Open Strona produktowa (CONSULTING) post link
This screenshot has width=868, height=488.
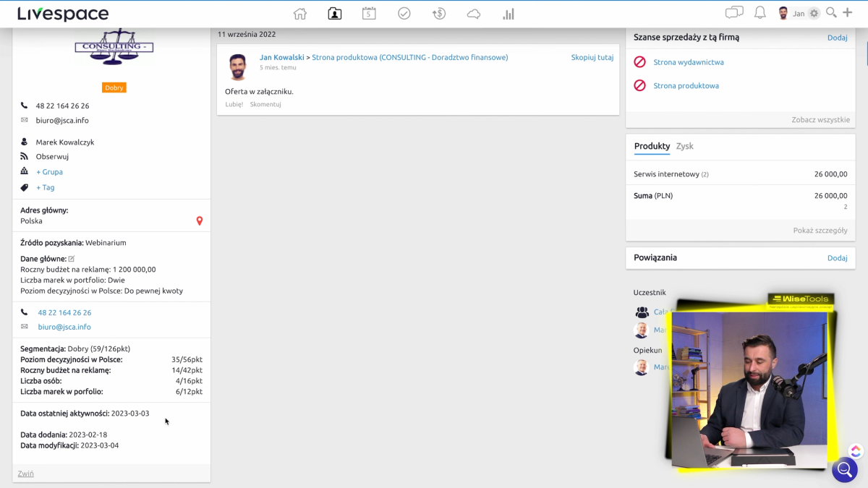coord(409,57)
